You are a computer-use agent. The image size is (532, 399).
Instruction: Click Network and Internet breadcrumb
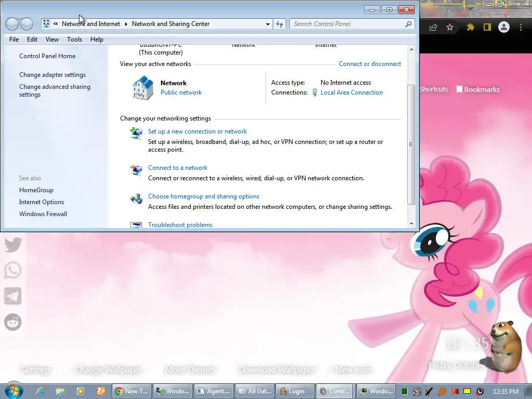(90, 24)
